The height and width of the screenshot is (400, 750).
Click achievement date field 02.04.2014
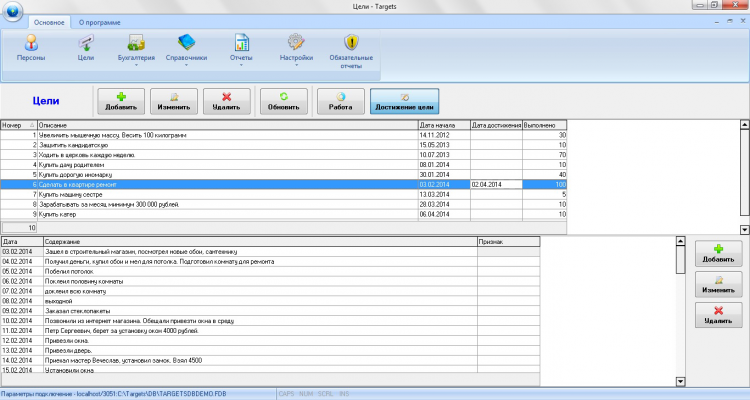[496, 185]
